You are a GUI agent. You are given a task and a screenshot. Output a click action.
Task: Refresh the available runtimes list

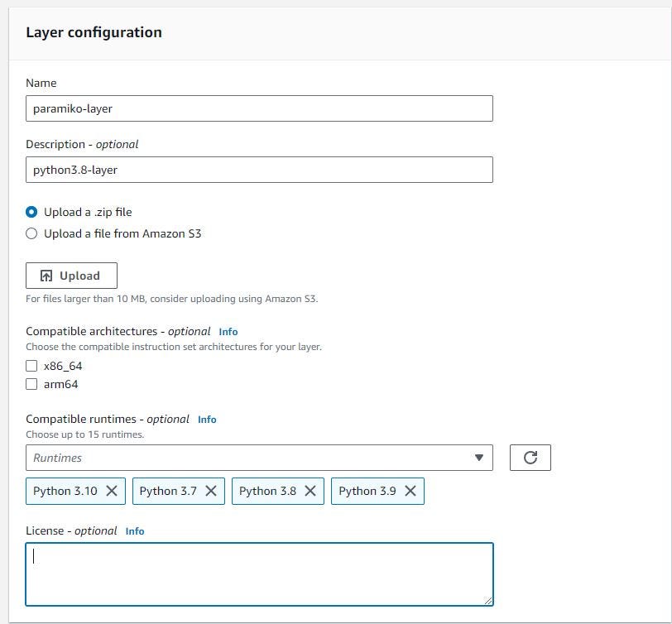[530, 457]
